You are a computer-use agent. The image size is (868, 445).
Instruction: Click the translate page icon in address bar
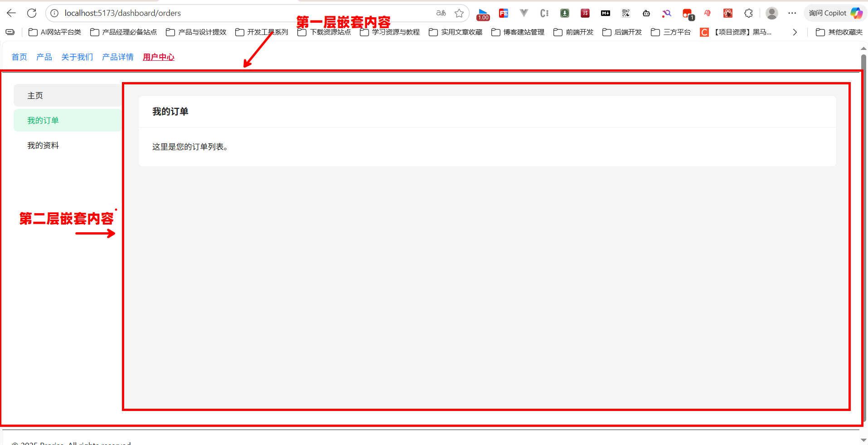click(441, 13)
